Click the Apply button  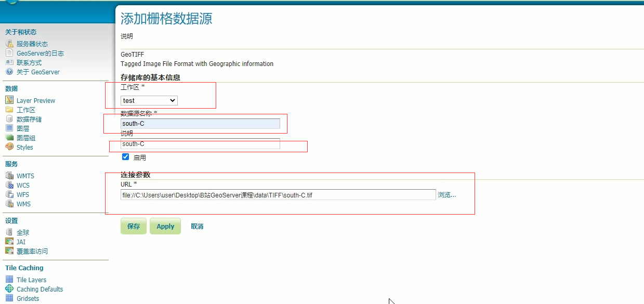(x=165, y=226)
